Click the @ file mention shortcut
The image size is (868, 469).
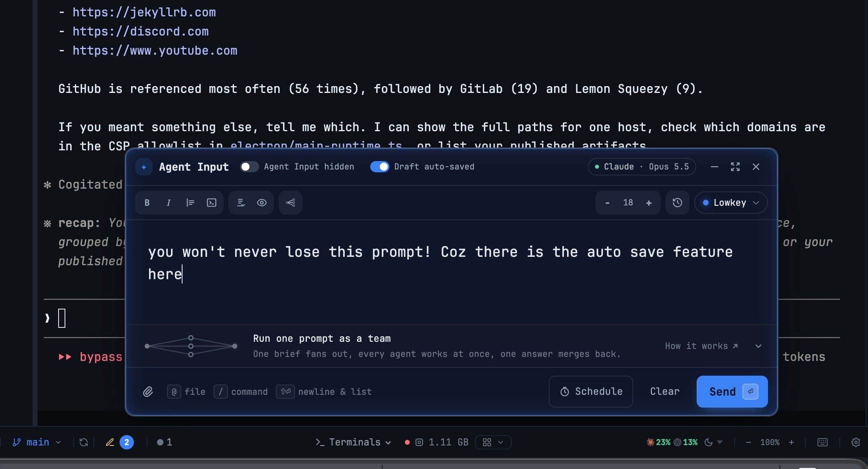[186, 392]
